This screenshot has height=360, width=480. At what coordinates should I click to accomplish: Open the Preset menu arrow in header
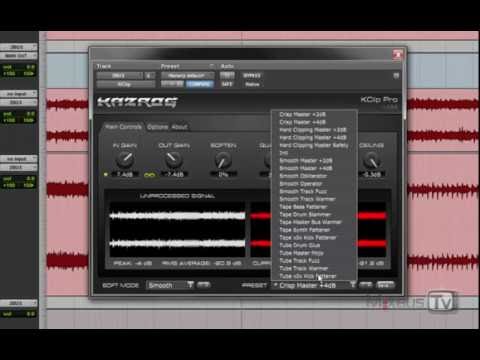pos(211,66)
